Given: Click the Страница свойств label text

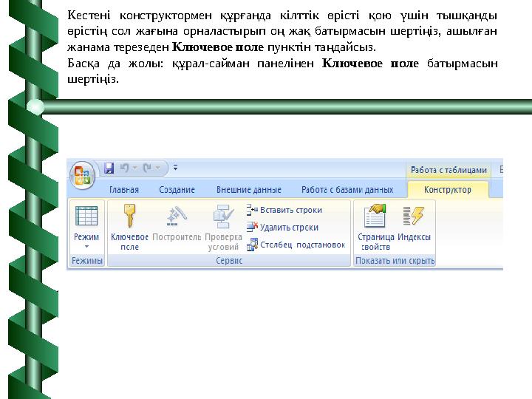Looking at the screenshot, I should [376, 242].
